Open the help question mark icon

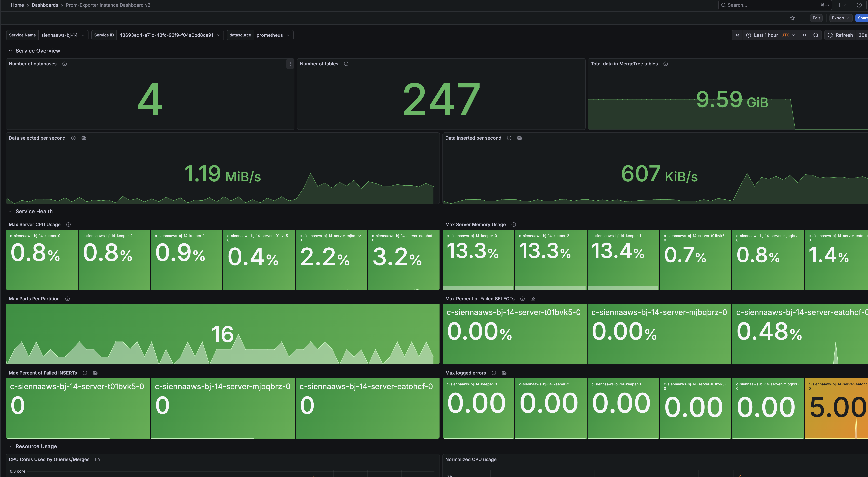[859, 5]
